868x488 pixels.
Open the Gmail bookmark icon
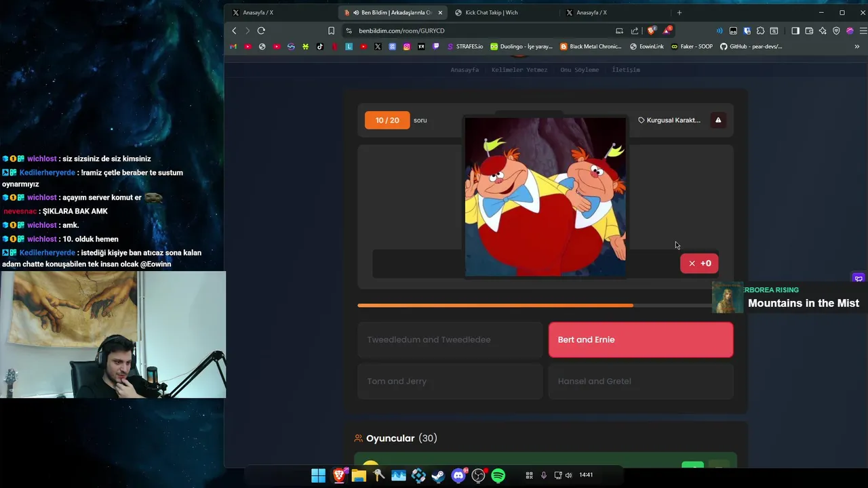(233, 47)
